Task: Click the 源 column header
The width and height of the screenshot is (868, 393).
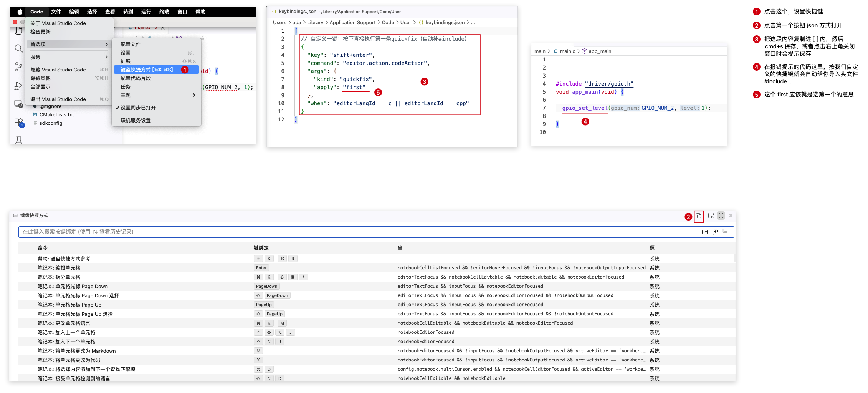Action: 652,248
